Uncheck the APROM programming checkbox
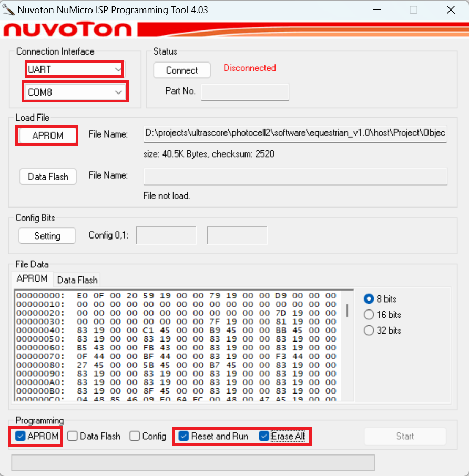This screenshot has height=476, width=469. click(21, 436)
